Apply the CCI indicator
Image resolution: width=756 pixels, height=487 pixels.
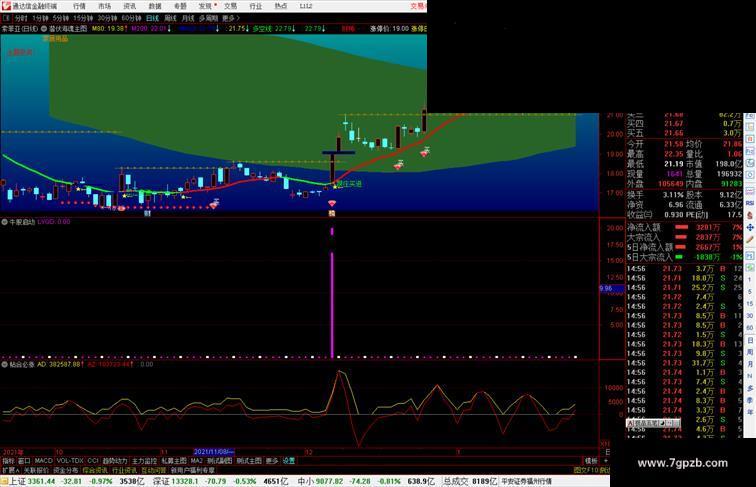point(93,461)
